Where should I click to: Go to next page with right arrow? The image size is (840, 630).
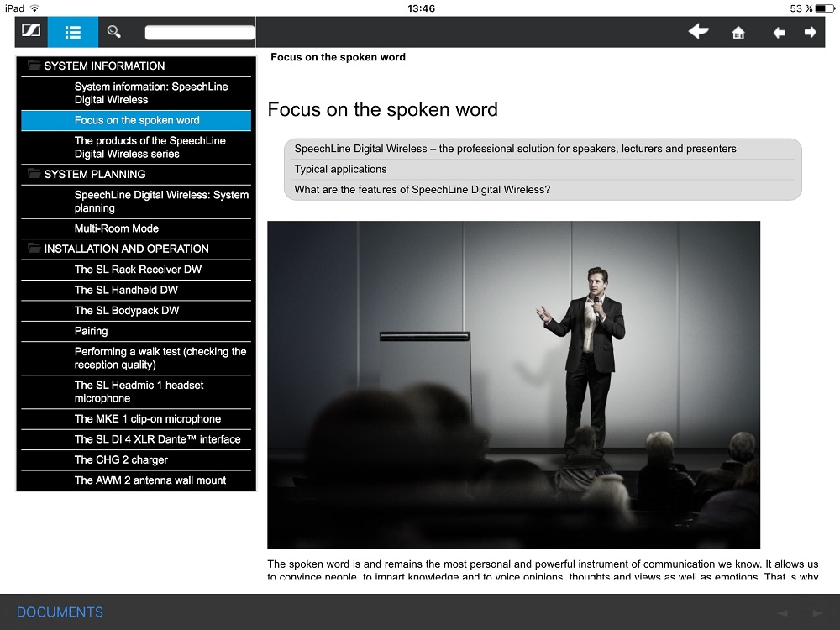(810, 33)
